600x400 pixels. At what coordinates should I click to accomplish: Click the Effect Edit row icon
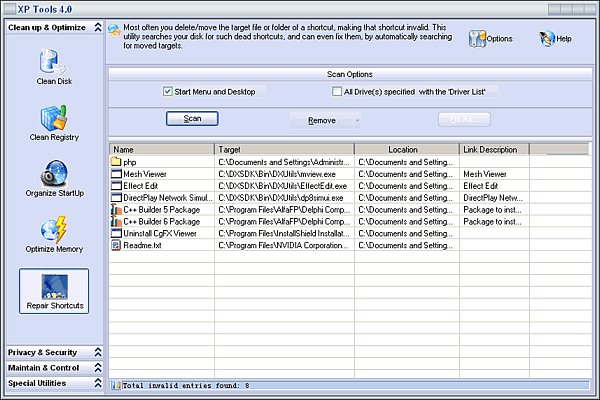click(116, 186)
